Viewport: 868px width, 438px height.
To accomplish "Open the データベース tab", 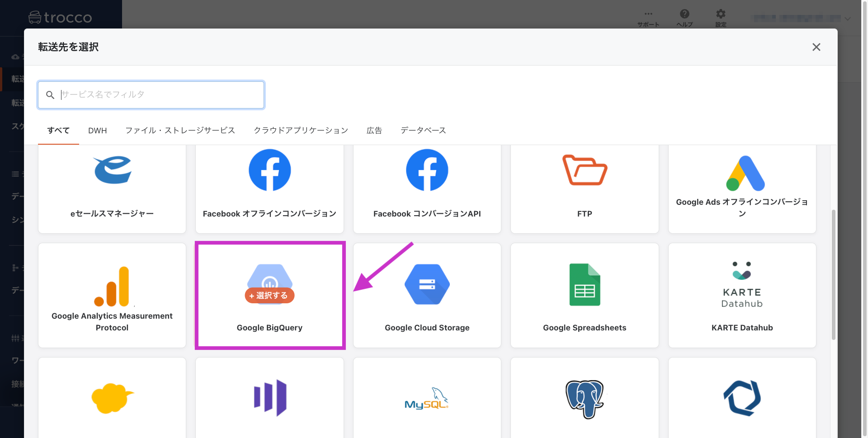I will (423, 131).
